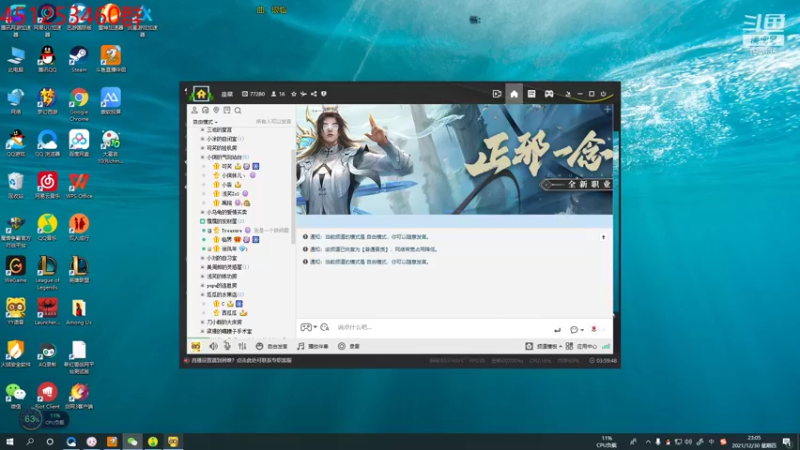Click the taskbar search magnifier
Screen dimensions: 800x450
click(x=30, y=441)
